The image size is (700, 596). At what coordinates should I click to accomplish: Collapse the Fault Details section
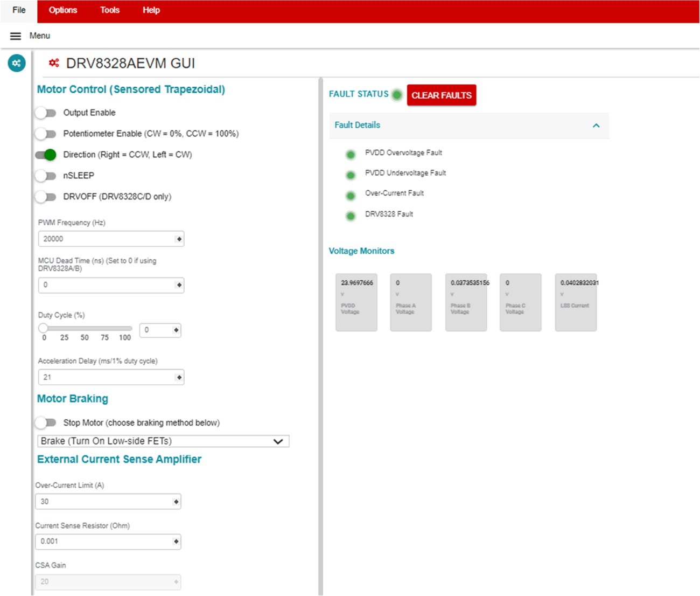pyautogui.click(x=596, y=126)
